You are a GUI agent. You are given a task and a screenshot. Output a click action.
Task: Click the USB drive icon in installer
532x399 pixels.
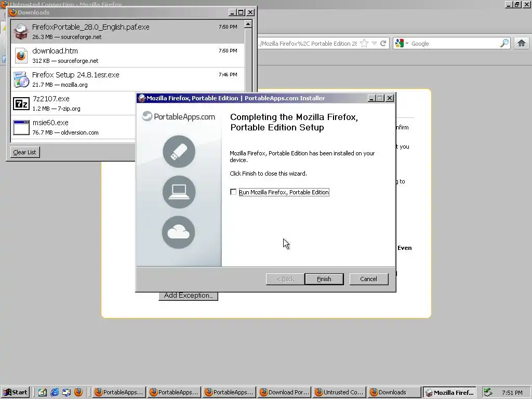click(x=179, y=151)
